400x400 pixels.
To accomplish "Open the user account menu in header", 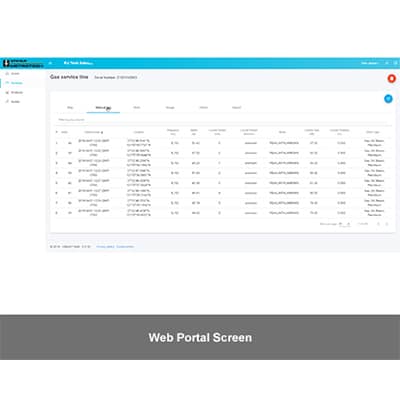I will coord(370,63).
